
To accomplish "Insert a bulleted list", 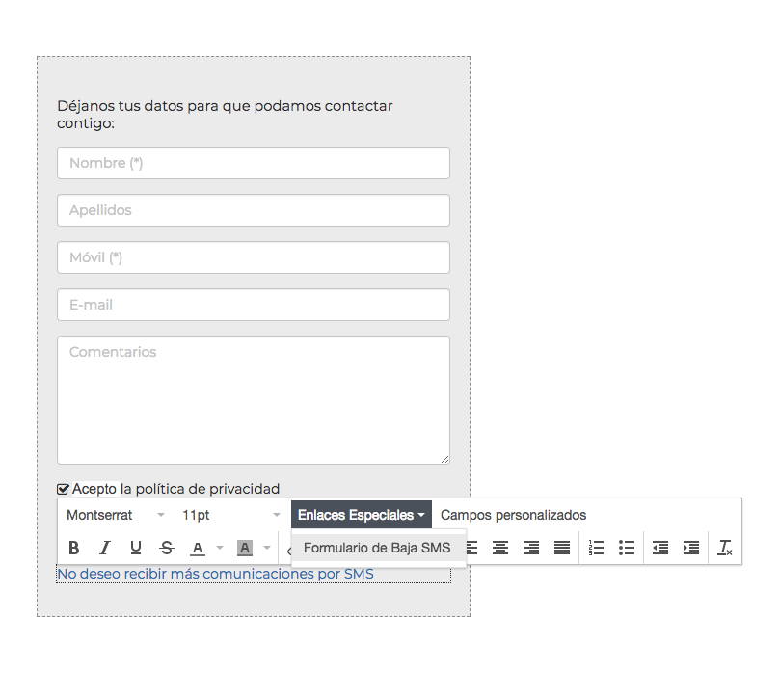I will 627,548.
